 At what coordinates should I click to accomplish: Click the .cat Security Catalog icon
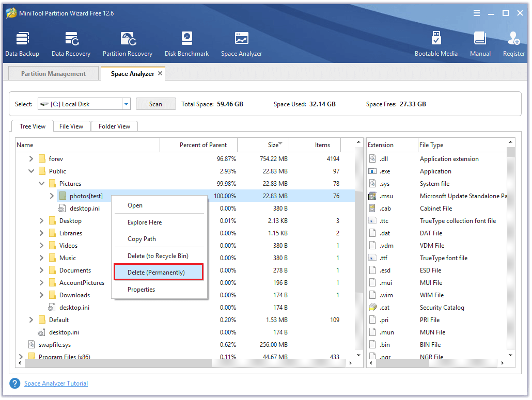(372, 308)
